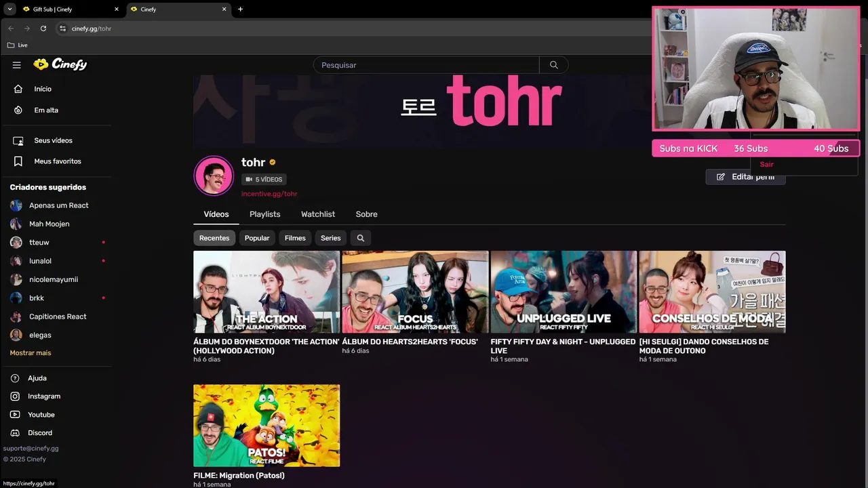Click title FILME: Migration (Patos!)
The image size is (868, 488).
pos(239,476)
